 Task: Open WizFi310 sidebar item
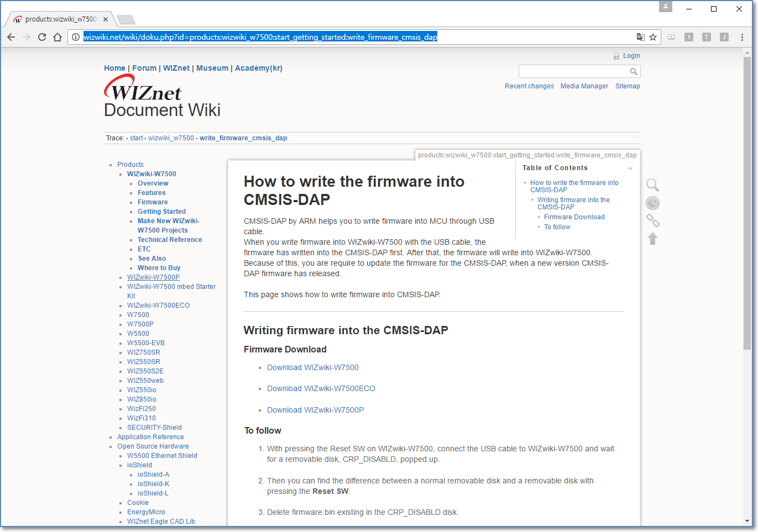pos(142,418)
